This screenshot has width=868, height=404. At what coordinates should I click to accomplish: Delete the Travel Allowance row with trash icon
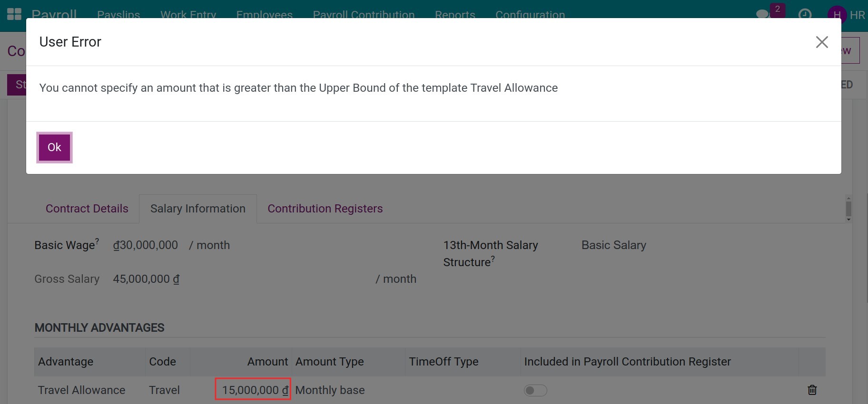click(812, 390)
